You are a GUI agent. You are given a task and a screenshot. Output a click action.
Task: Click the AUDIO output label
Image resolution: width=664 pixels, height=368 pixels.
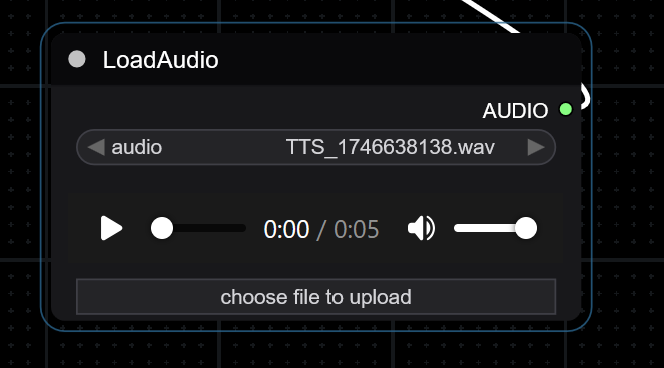tap(515, 111)
